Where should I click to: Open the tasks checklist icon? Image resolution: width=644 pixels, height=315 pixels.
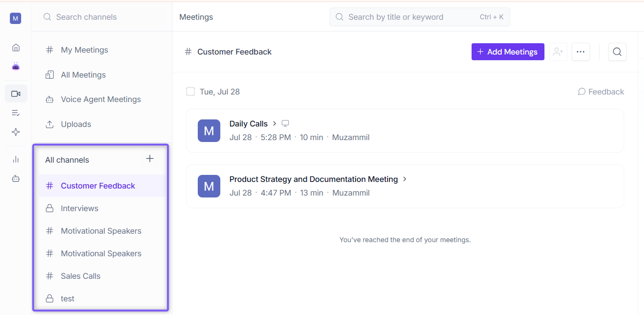pyautogui.click(x=16, y=113)
